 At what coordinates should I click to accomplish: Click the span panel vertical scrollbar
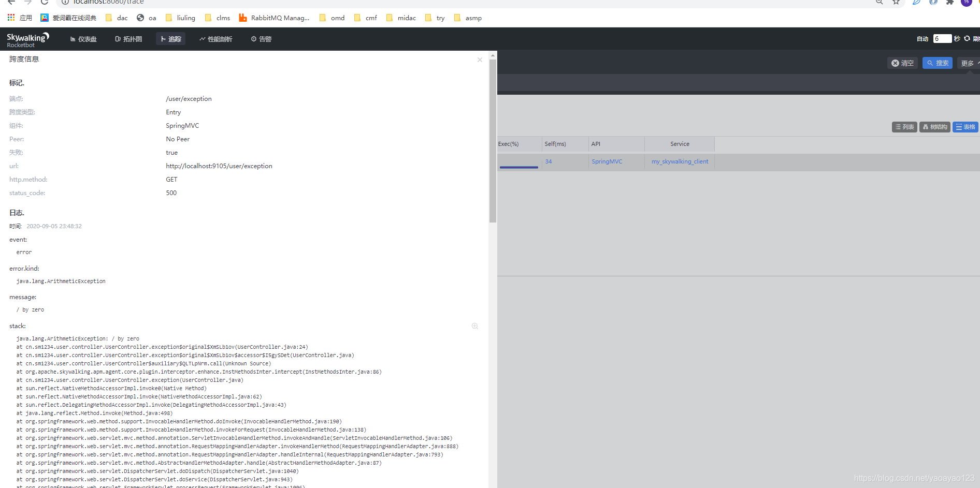[x=493, y=141]
